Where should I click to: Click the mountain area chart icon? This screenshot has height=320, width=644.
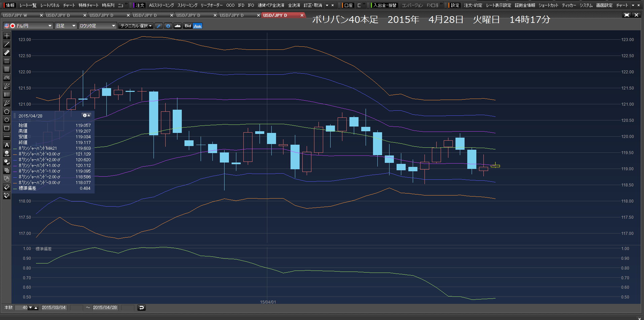click(177, 26)
